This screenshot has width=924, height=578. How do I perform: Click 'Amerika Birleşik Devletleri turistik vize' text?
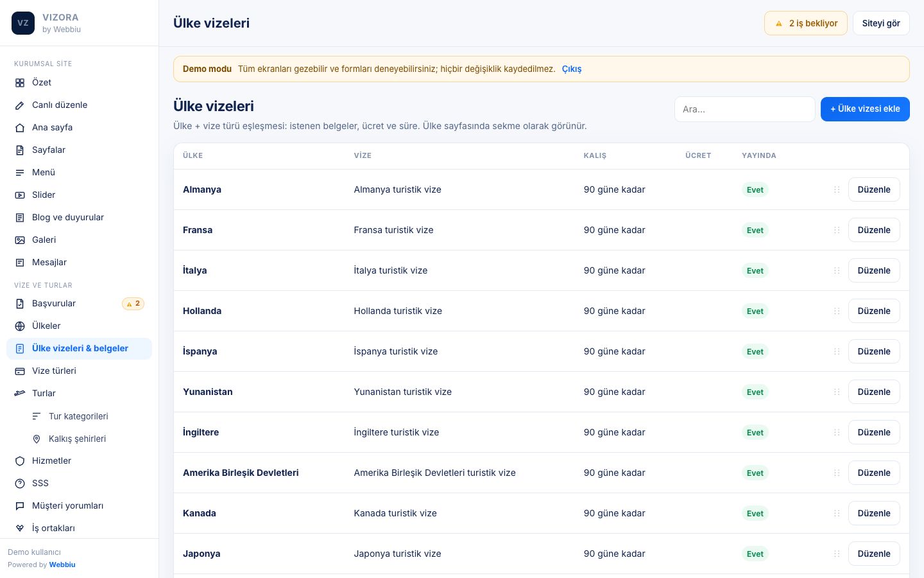click(x=435, y=473)
